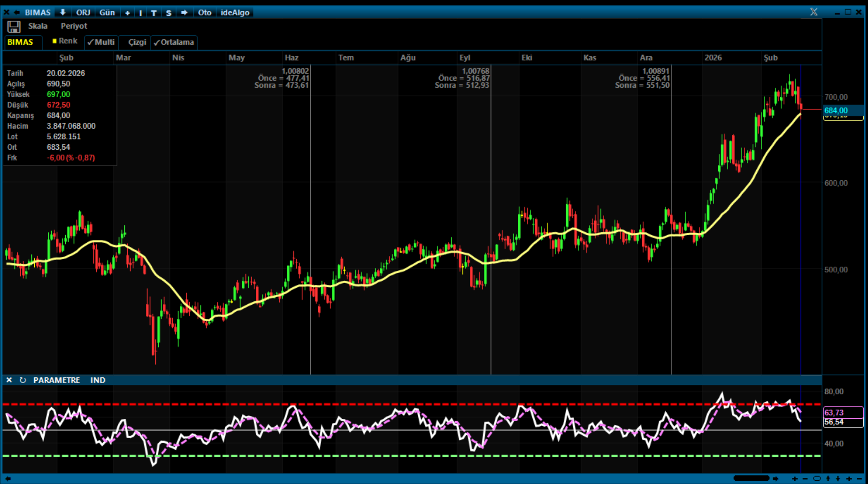Click the plus icon in the top toolbar
The image size is (868, 484).
pyautogui.click(x=127, y=13)
